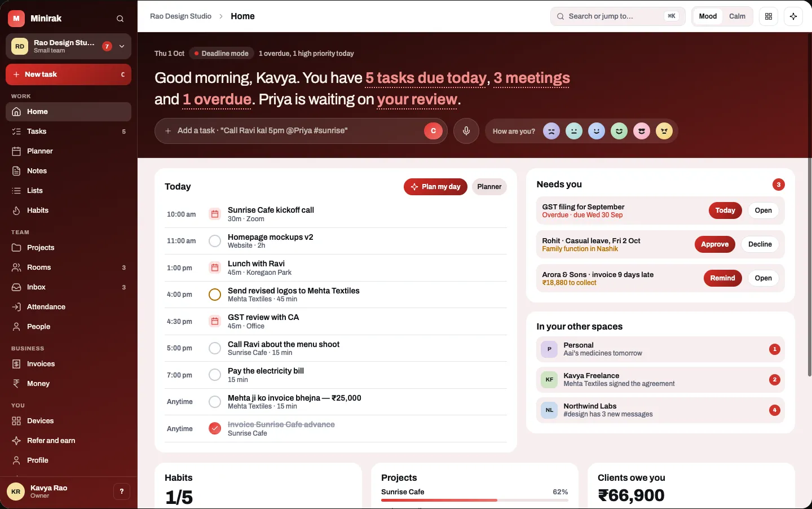812x509 pixels.
Task: Approve Rohit's casual leave
Action: pos(715,244)
